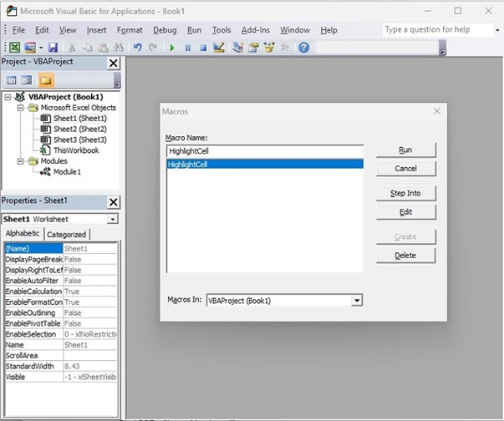Open the Sheet1 Worksheet object dropdown
The height and width of the screenshot is (421, 504).
click(113, 219)
